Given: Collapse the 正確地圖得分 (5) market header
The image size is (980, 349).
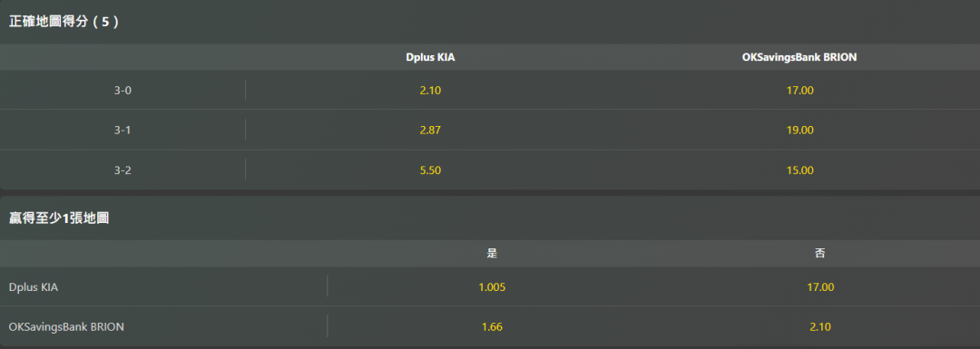Looking at the screenshot, I should click(490, 21).
